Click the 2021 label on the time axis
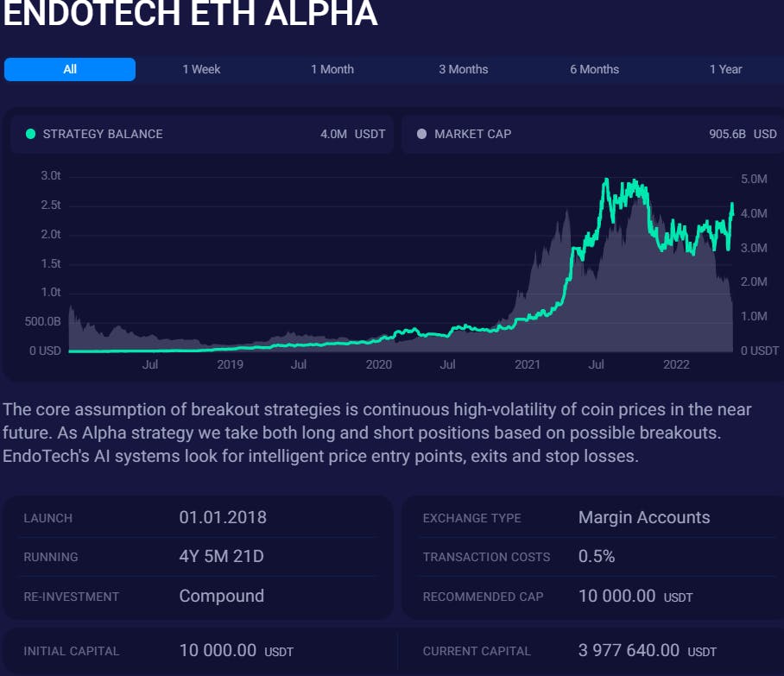This screenshot has height=676, width=784. pyautogui.click(x=528, y=364)
